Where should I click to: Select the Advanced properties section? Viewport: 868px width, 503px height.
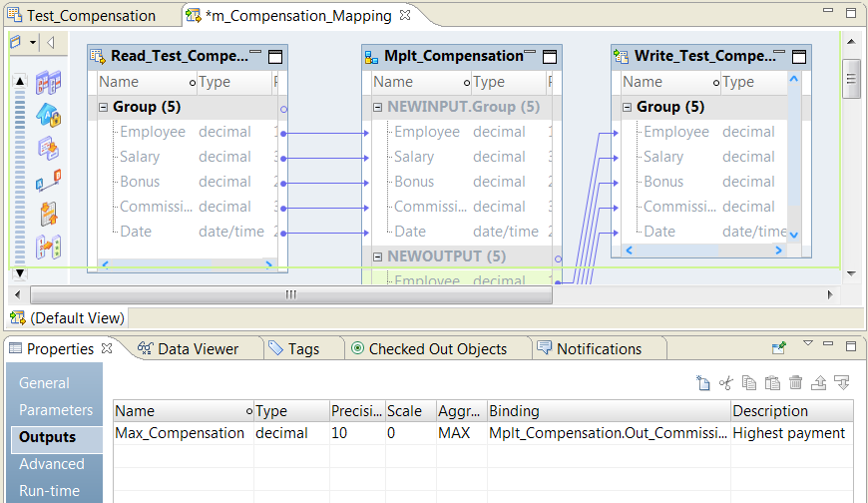point(52,464)
